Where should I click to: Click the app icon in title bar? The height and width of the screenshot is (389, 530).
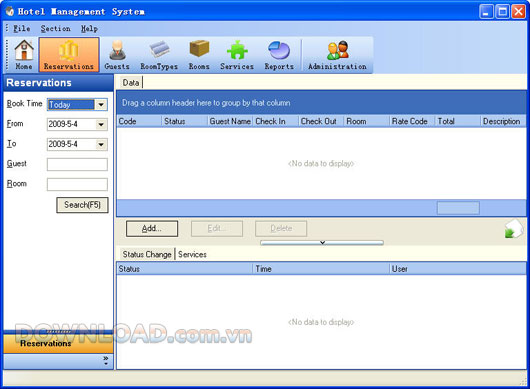pyautogui.click(x=9, y=11)
